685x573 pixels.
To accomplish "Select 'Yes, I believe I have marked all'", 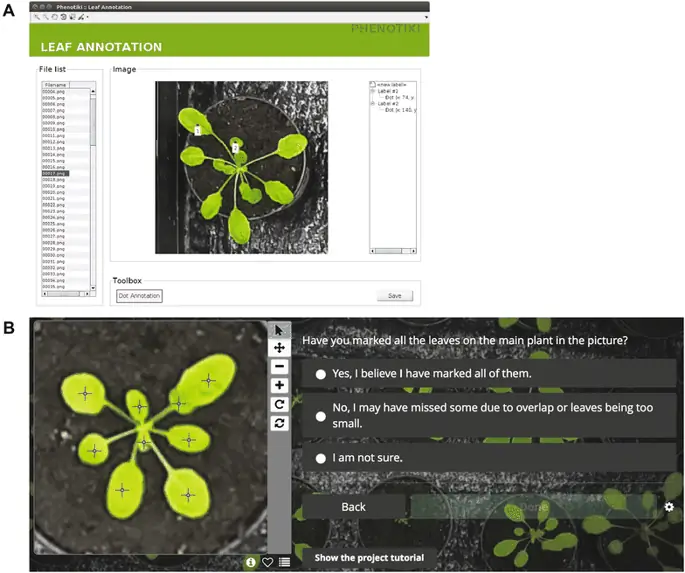I will point(321,374).
